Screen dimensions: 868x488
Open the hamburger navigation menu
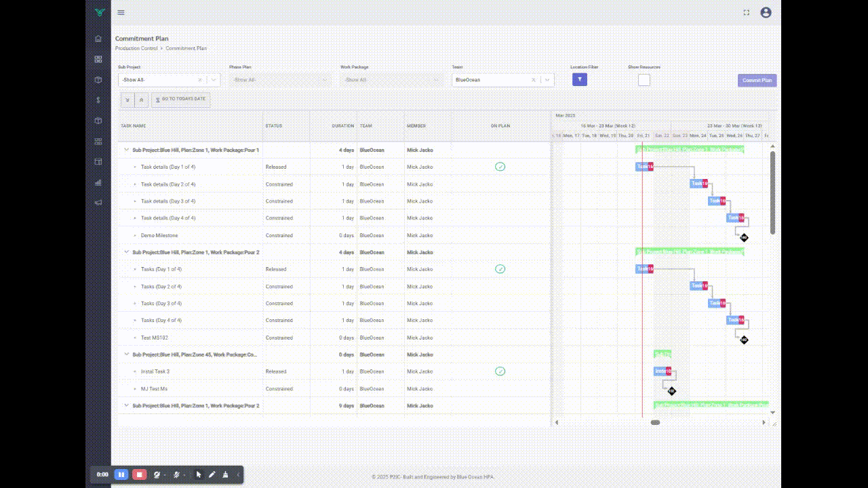coord(121,12)
